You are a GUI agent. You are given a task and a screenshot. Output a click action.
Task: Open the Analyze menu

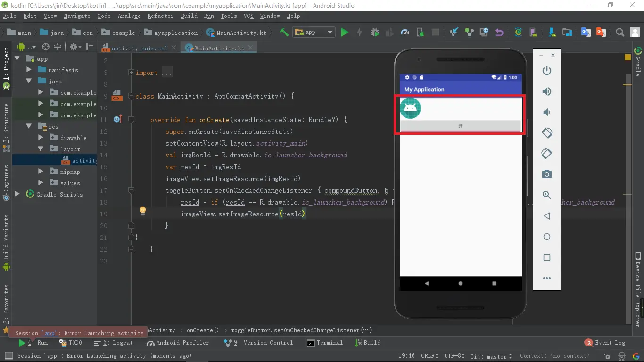point(129,16)
